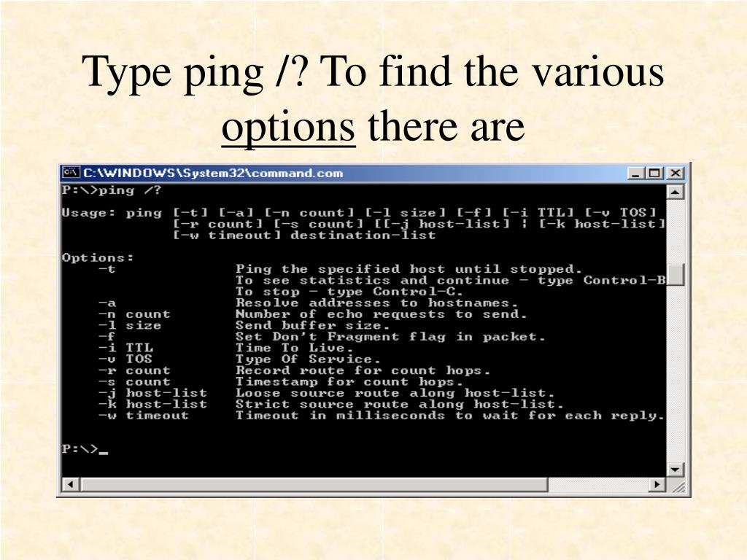Click the '-w timeout' option label
This screenshot has width=747, height=560.
[x=144, y=416]
